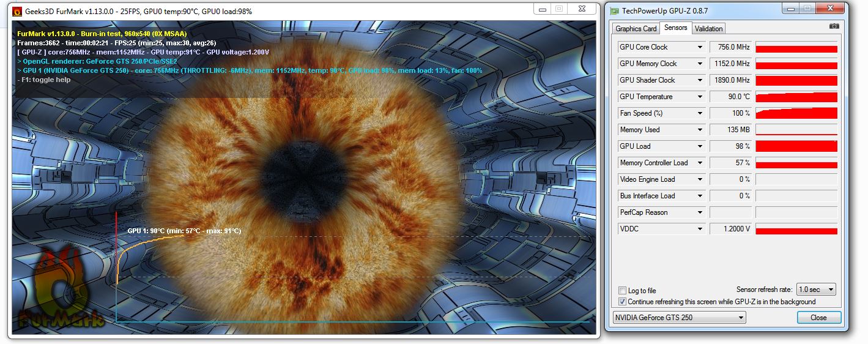Open GPU Temperature sensor dropdown
This screenshot has width=868, height=344.
[700, 97]
